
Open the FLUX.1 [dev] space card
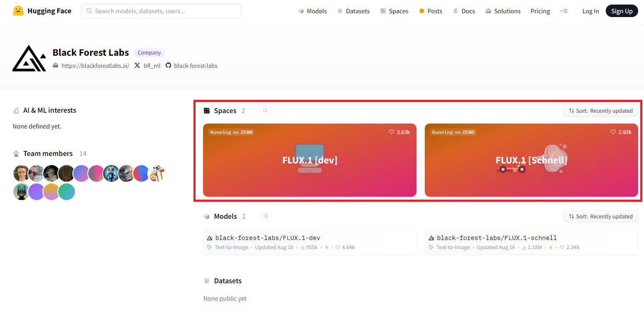tap(310, 160)
